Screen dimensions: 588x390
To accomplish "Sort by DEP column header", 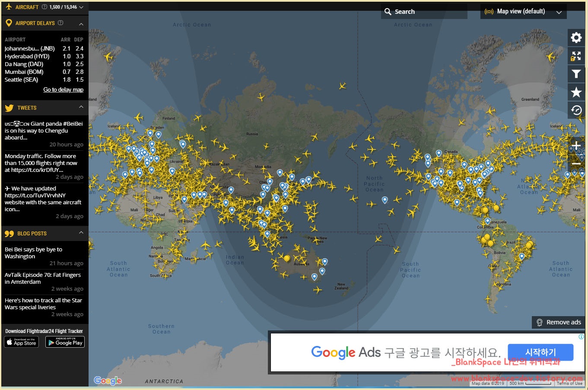I will pyautogui.click(x=79, y=39).
